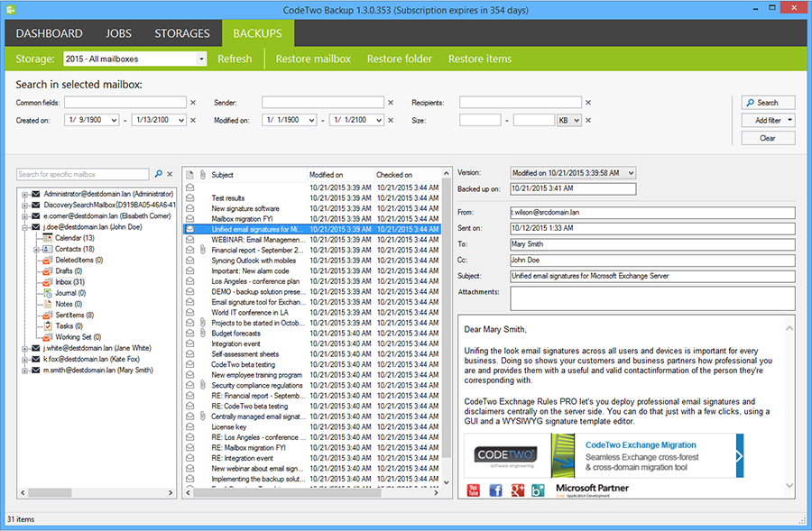The image size is (812, 531).
Task: Click Restore mailbox in the toolbar
Action: (x=313, y=59)
